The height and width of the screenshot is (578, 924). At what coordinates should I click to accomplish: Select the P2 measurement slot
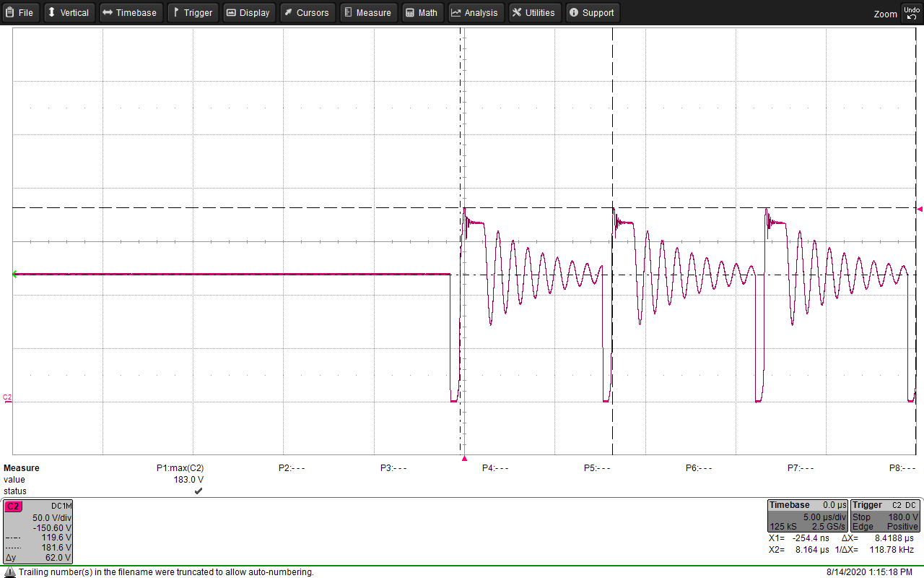pos(292,468)
